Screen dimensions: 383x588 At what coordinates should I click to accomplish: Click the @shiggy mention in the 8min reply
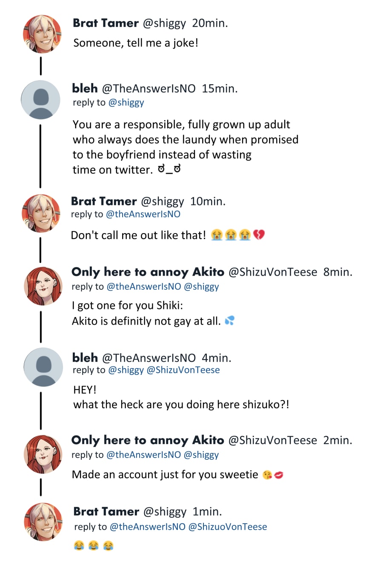[x=201, y=286]
